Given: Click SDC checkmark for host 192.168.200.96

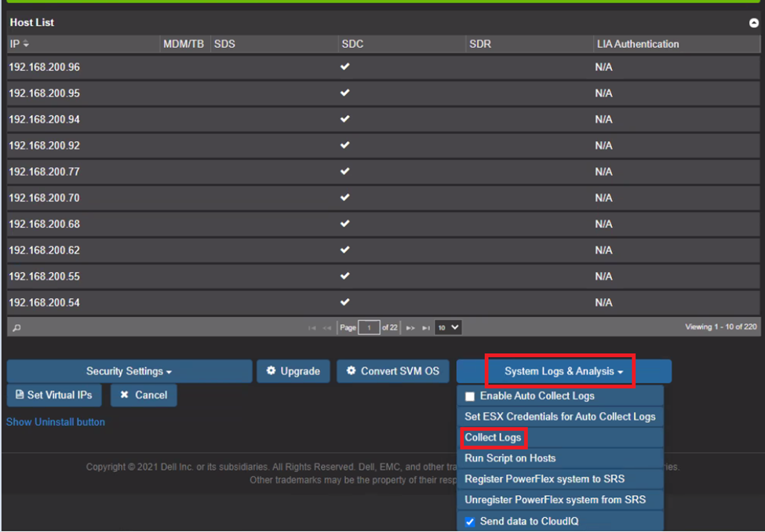Looking at the screenshot, I should click(344, 67).
